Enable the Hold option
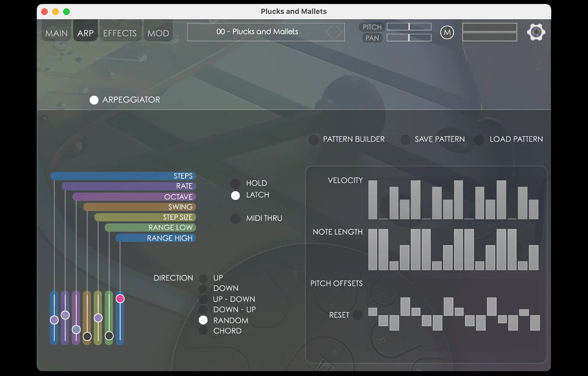Viewport: 588px width, 376px height. tap(235, 183)
